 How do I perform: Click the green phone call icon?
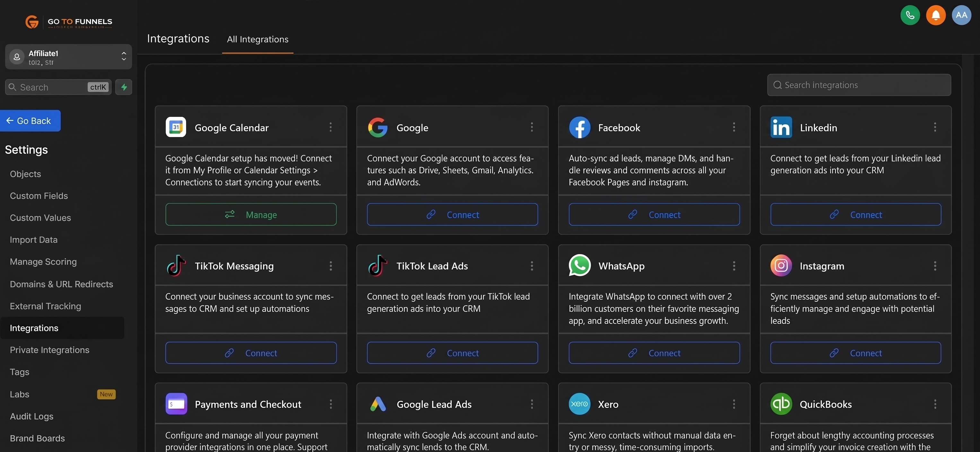click(x=910, y=15)
